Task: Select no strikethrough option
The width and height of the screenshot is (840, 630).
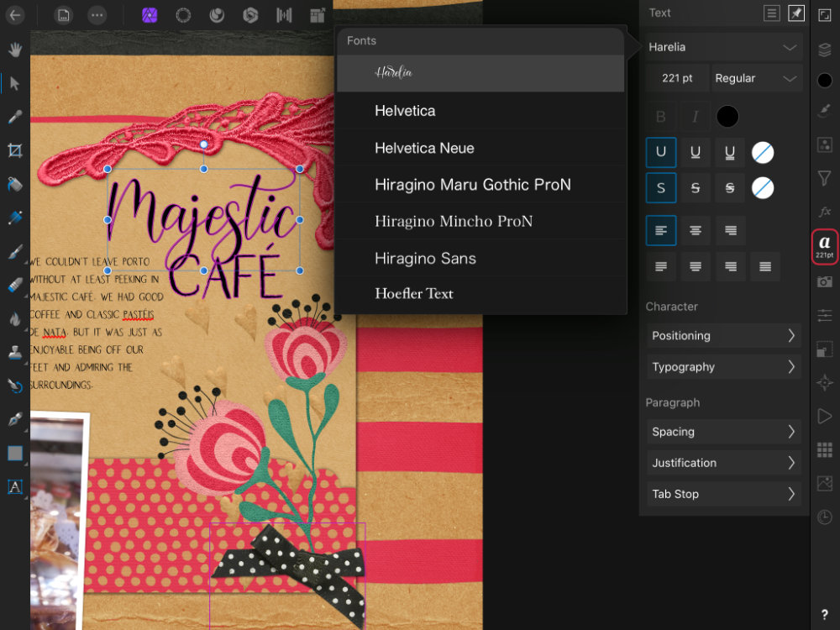Action: [x=661, y=187]
